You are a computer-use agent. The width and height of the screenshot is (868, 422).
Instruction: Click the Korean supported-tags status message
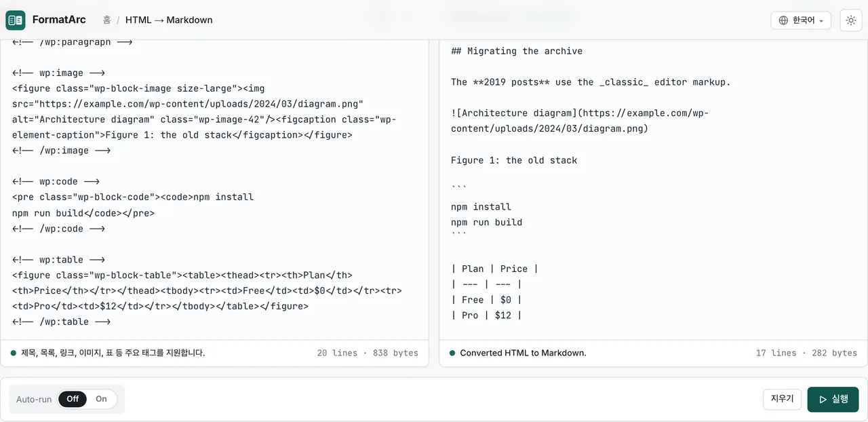click(113, 353)
